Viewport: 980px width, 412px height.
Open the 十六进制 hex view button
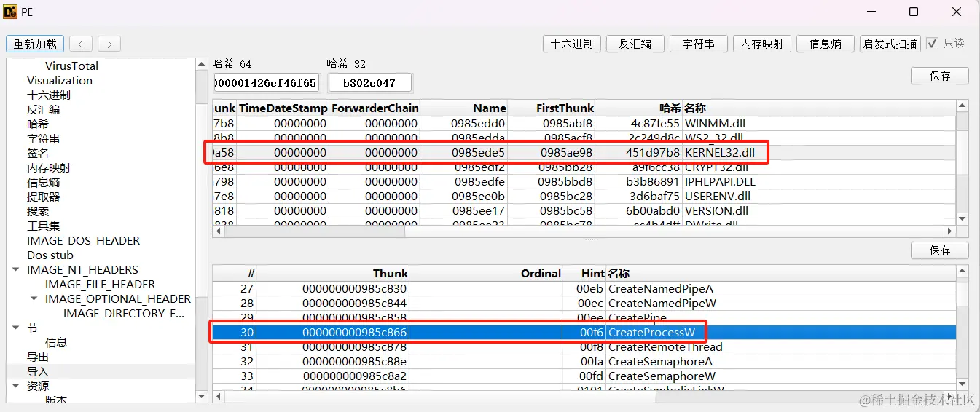pos(572,44)
